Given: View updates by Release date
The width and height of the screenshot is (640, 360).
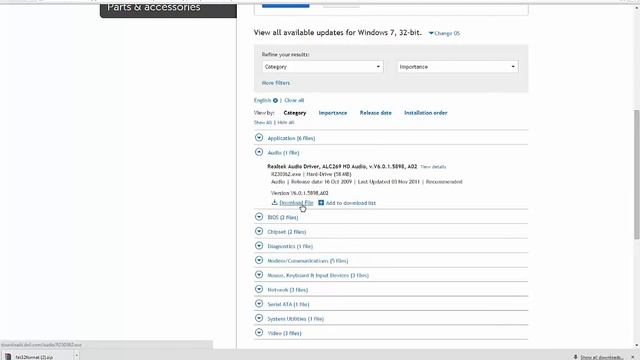Looking at the screenshot, I should 376,113.
